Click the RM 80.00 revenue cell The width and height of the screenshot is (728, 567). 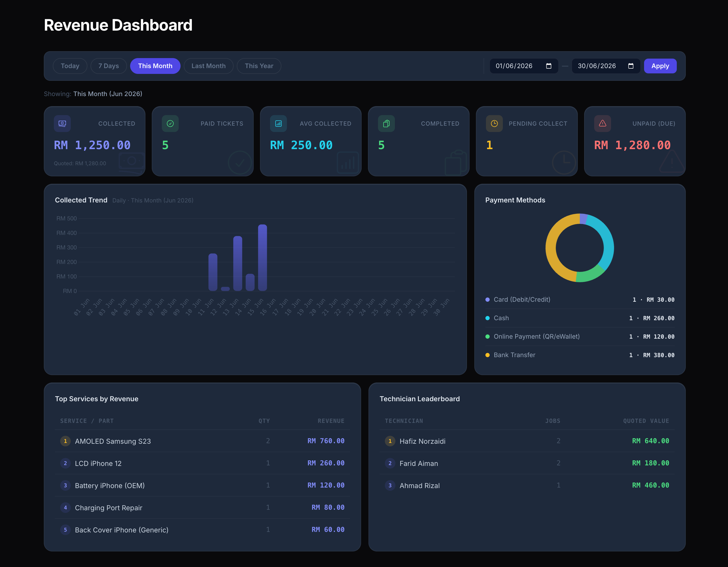coord(328,507)
